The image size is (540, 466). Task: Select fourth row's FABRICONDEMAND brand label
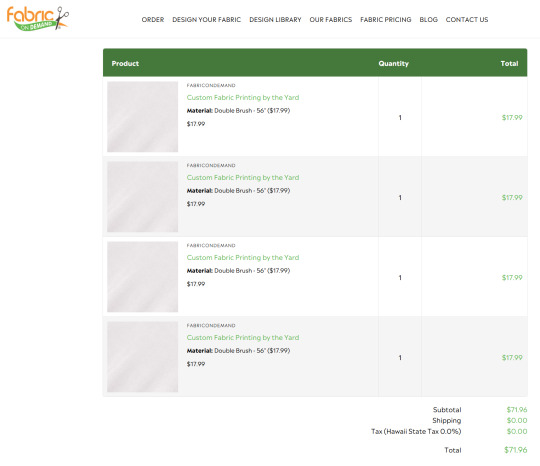click(x=211, y=325)
